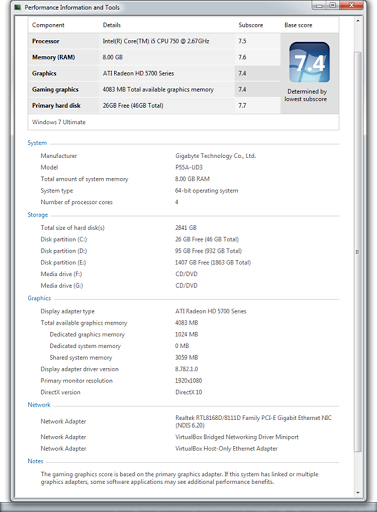Click 4083 MB Total available graphics memory cell
The image size is (377, 512).
(x=158, y=89)
